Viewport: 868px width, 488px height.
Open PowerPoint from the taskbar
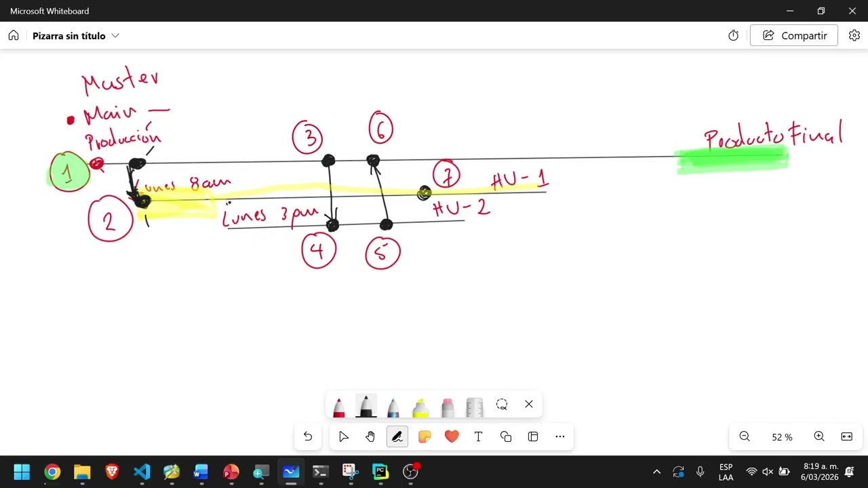point(231,472)
